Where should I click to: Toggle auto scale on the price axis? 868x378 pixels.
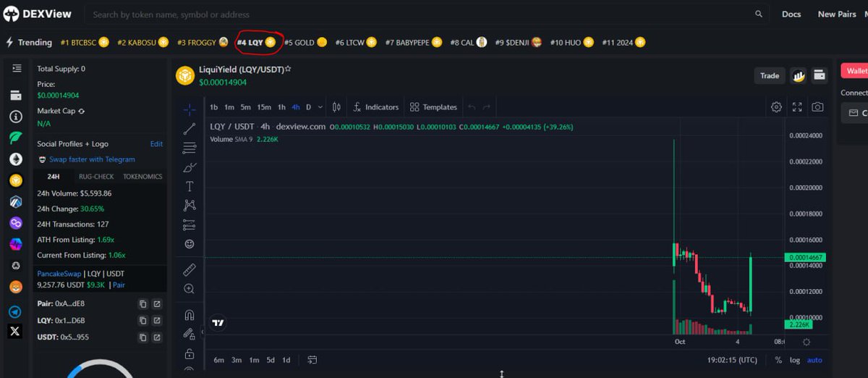click(x=814, y=360)
